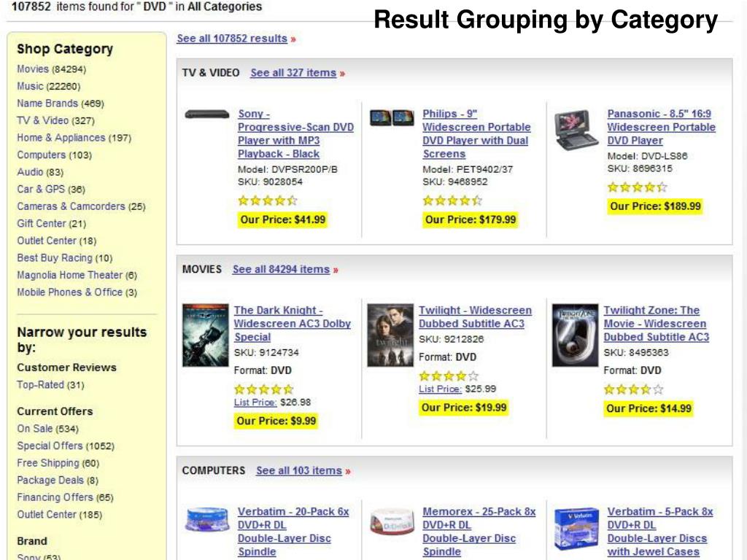The image size is (747, 560).
Task: Select Mobile Phones & Office category
Action: [x=77, y=292]
